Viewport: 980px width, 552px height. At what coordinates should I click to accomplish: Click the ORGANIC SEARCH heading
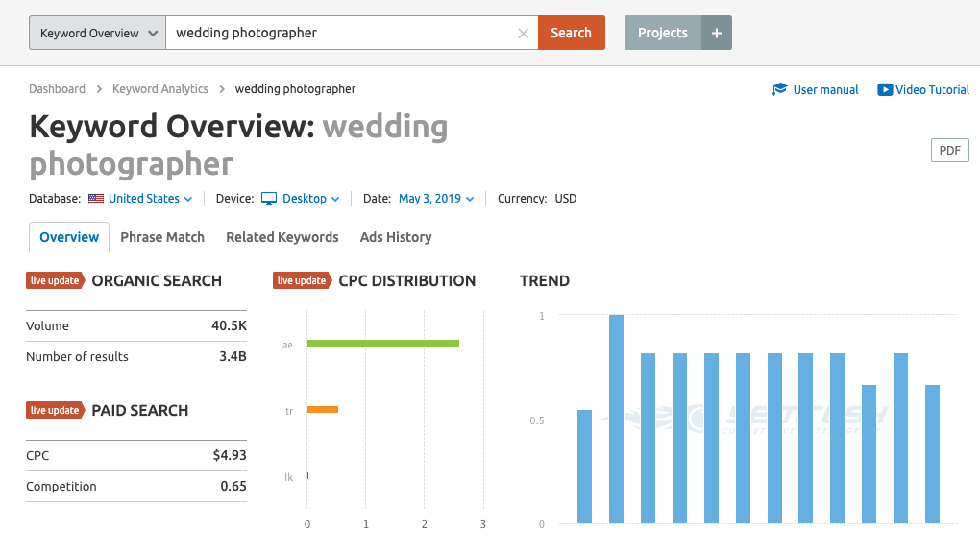pyautogui.click(x=157, y=281)
